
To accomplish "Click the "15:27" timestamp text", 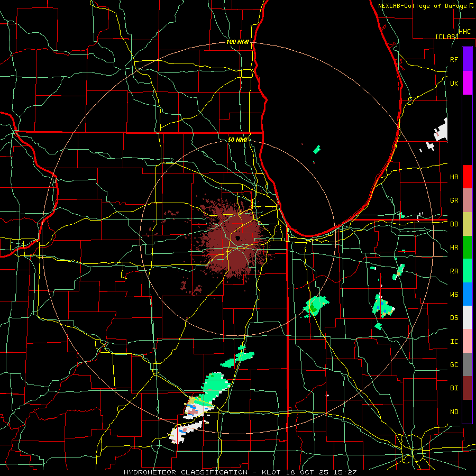I will point(344,472).
